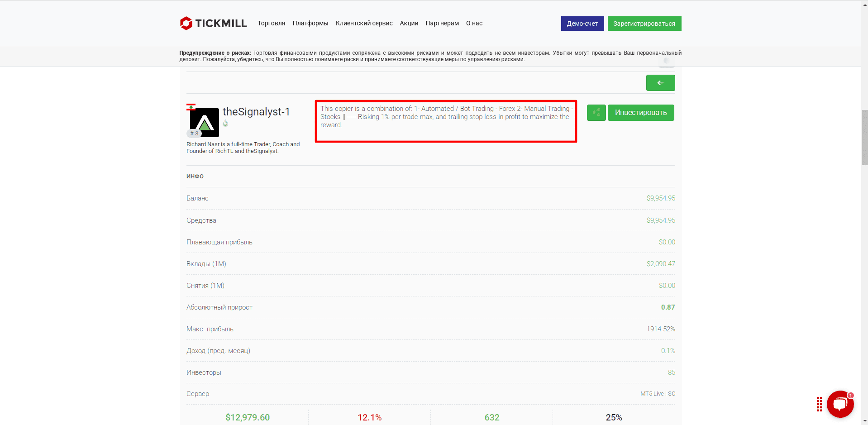This screenshot has height=425, width=868.
Task: Open the Клиентский сервис menu
Action: tap(364, 23)
